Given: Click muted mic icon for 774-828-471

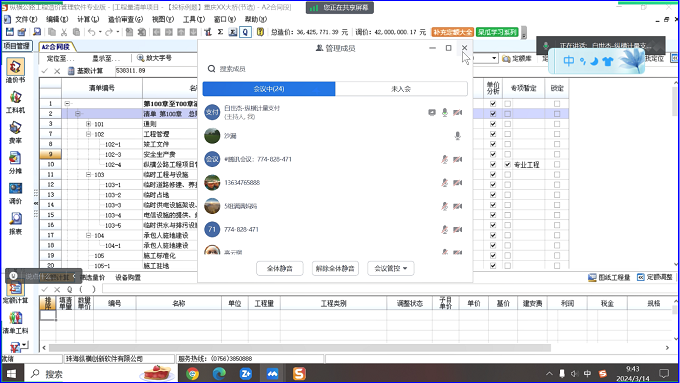Looking at the screenshot, I should pyautogui.click(x=445, y=229).
